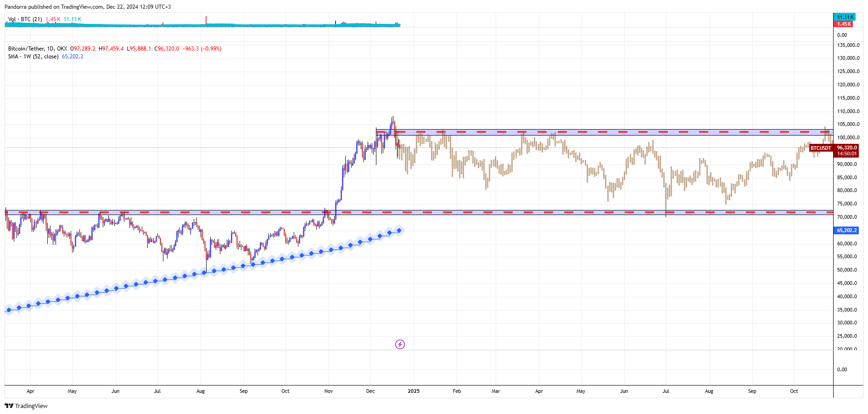Click the 45,000.0 price axis label
This screenshot has height=414, width=868.
(847, 283)
